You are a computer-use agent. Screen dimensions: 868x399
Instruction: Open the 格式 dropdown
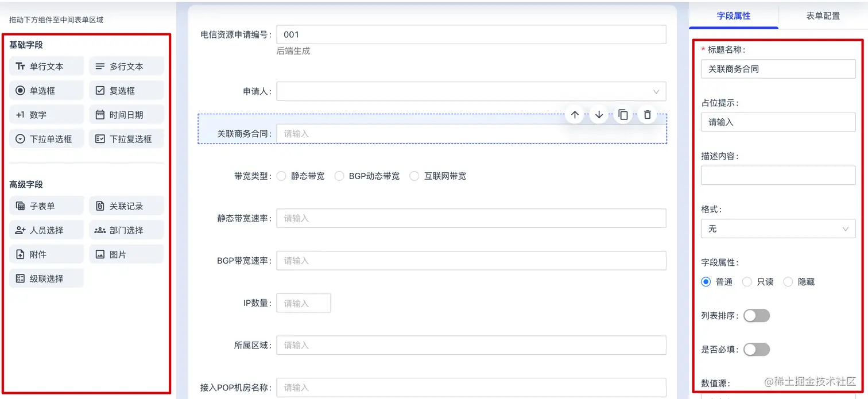(x=778, y=228)
